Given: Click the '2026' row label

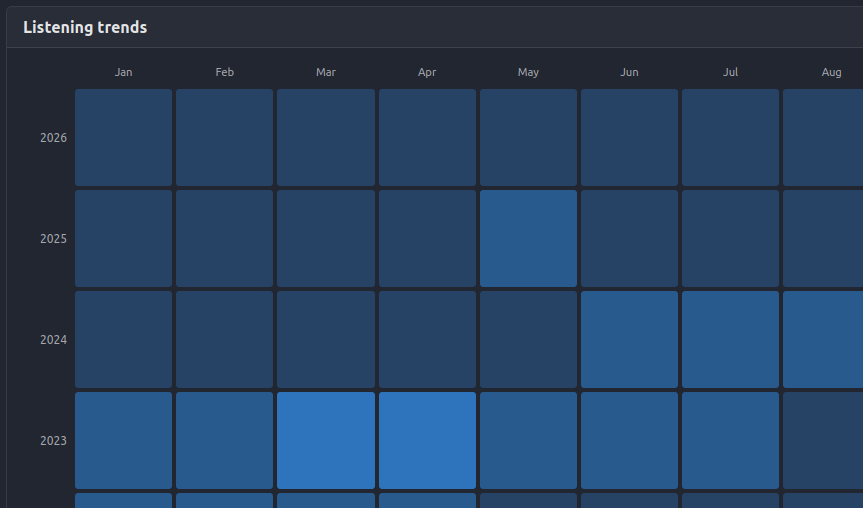Looking at the screenshot, I should [x=53, y=138].
